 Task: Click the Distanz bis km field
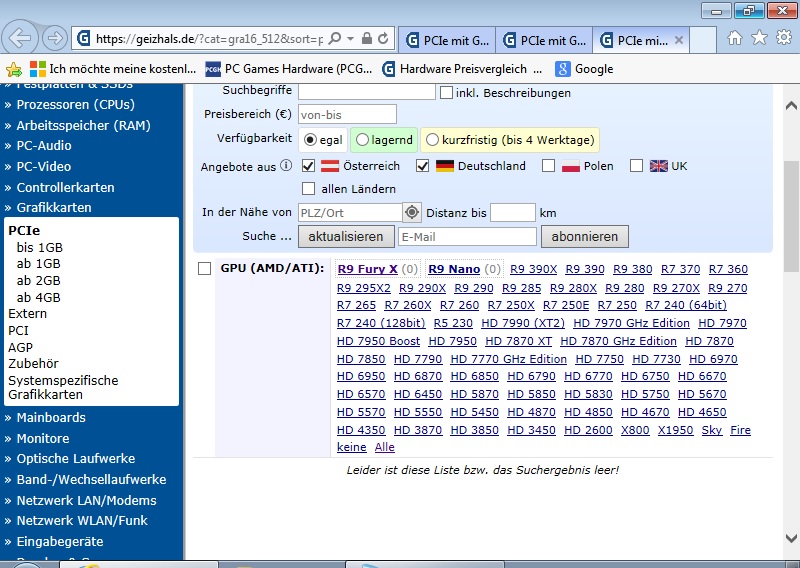point(513,212)
